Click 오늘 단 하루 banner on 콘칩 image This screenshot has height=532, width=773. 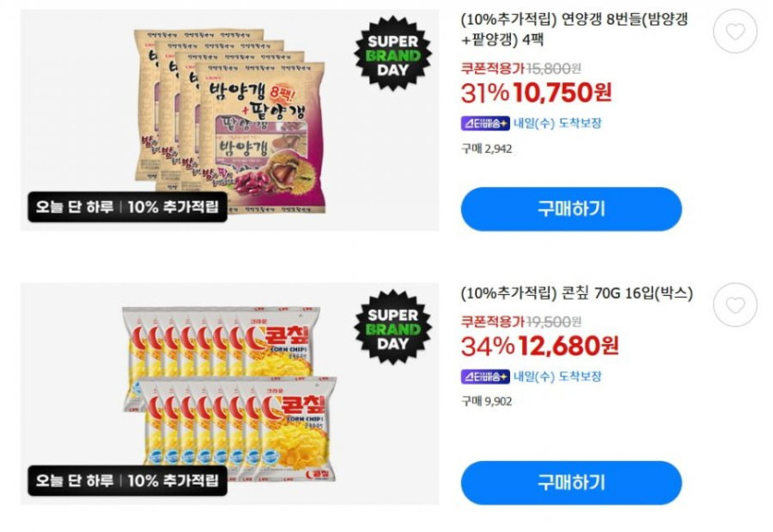pos(127,480)
